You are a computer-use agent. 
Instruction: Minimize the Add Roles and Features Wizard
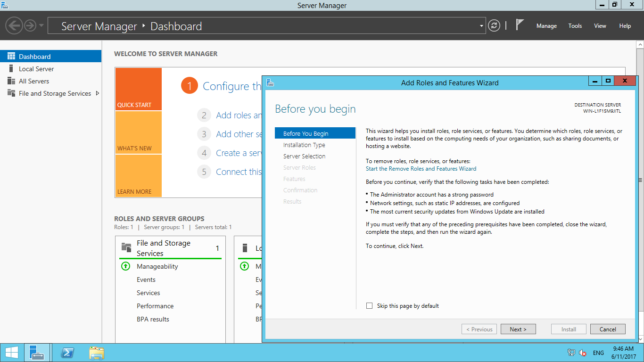click(x=595, y=81)
